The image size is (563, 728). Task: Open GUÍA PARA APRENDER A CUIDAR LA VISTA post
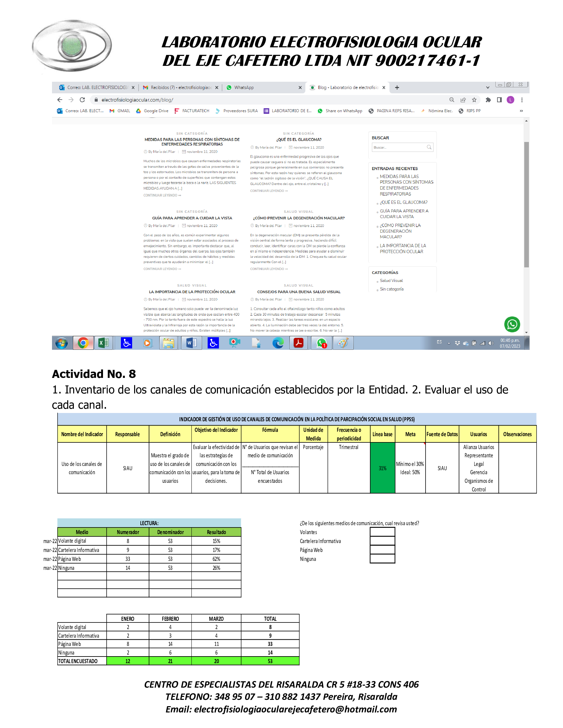tap(192, 218)
